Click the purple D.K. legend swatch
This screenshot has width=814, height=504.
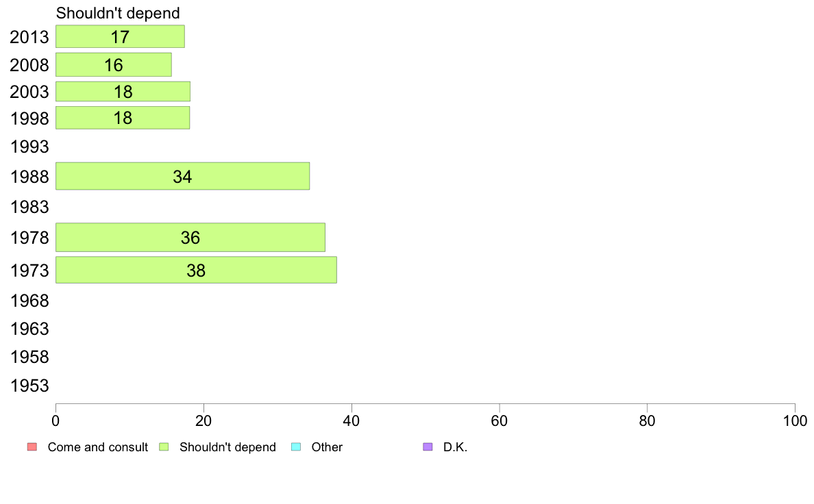point(428,447)
